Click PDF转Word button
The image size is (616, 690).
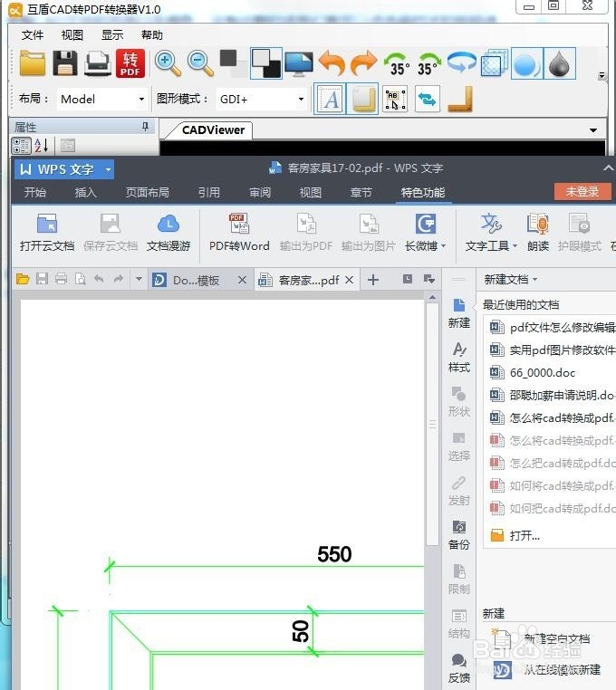[x=239, y=233]
